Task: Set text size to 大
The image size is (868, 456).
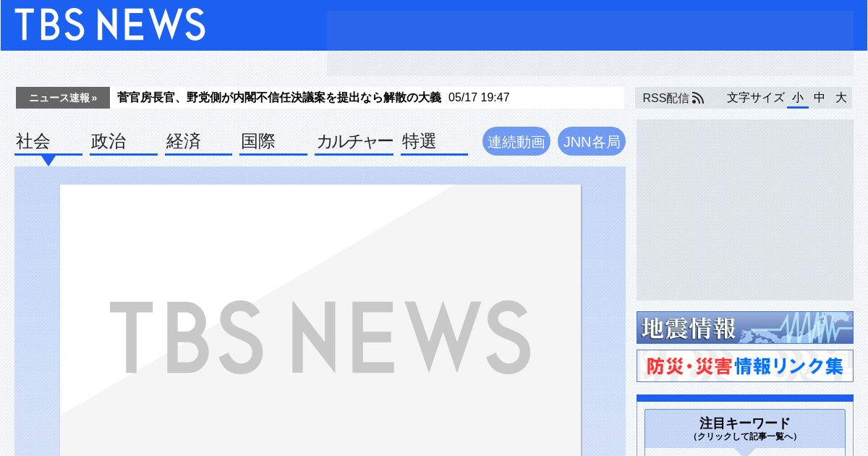Action: tap(841, 98)
